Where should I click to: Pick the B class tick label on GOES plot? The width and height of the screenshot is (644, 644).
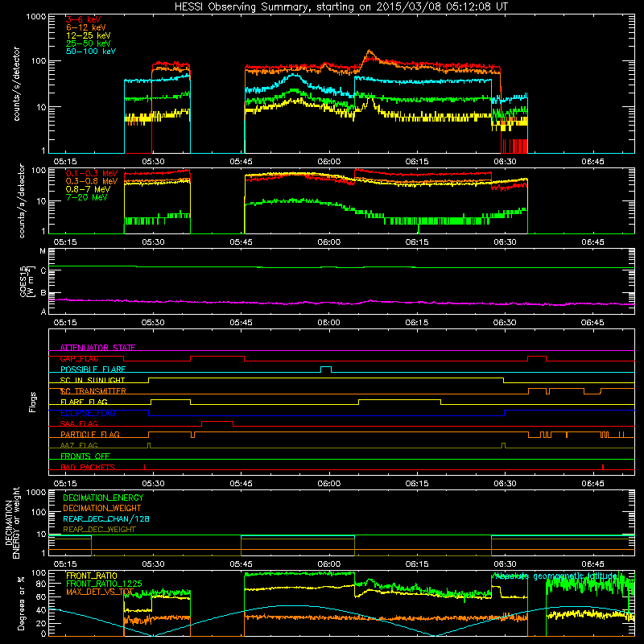[43, 293]
